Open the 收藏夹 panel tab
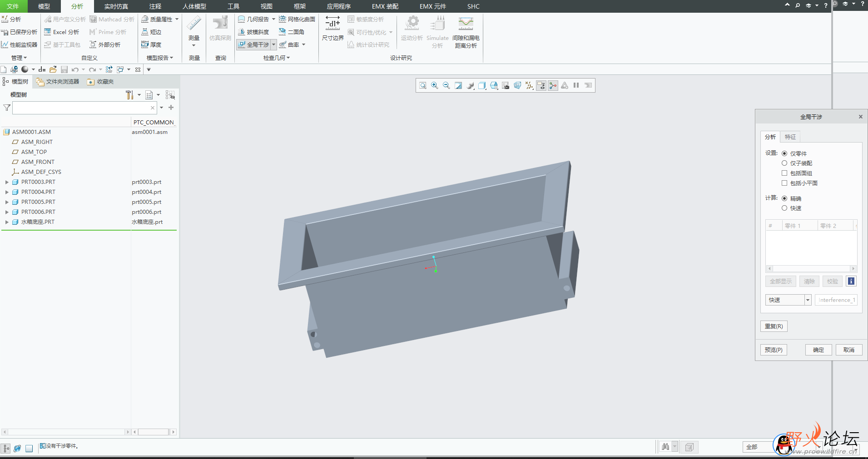This screenshot has height=459, width=868. [100, 82]
